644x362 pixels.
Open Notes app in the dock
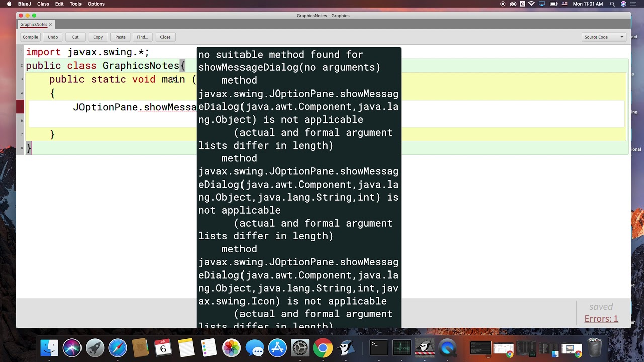(186, 348)
